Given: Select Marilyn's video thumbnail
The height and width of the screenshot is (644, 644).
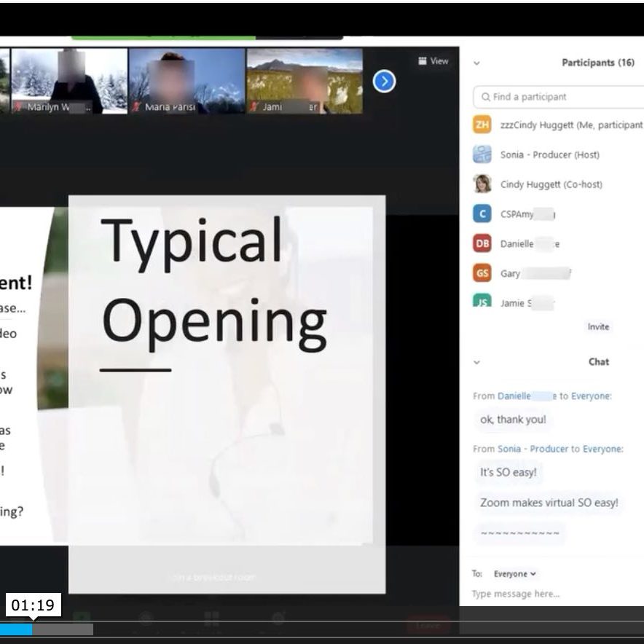Looking at the screenshot, I should coord(69,80).
